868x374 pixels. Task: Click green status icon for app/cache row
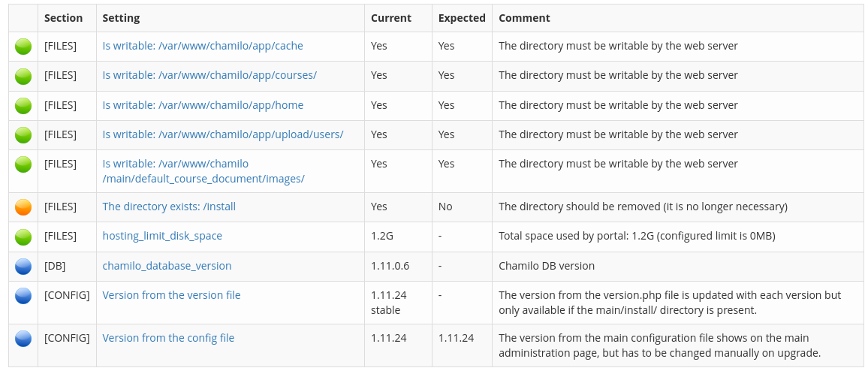point(23,47)
